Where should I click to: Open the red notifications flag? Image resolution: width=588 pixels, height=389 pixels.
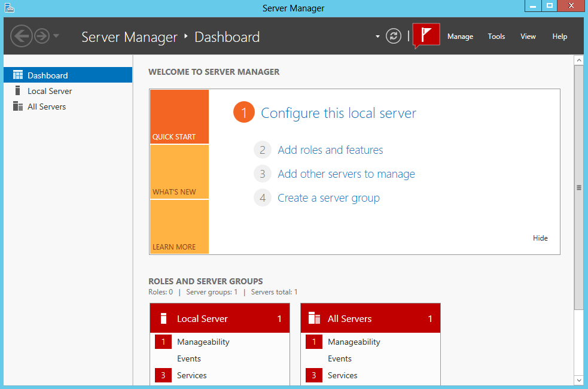[x=426, y=35]
